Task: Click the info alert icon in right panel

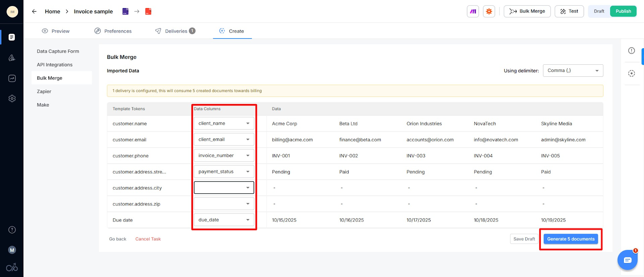Action: coord(632,51)
